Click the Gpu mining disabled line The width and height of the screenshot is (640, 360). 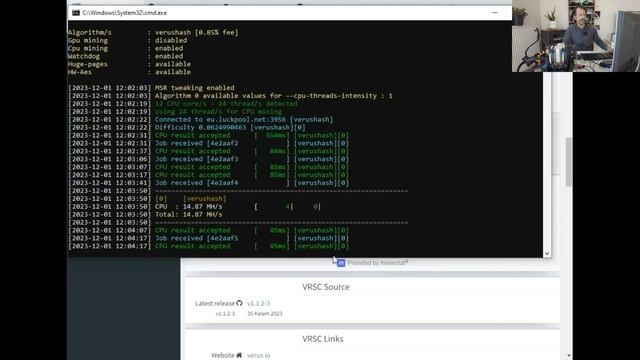(x=127, y=40)
